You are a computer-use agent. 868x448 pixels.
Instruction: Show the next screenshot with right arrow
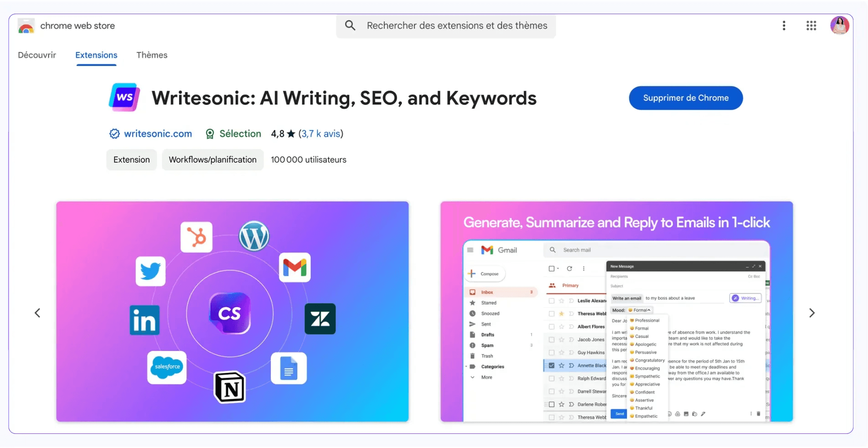pyautogui.click(x=812, y=313)
